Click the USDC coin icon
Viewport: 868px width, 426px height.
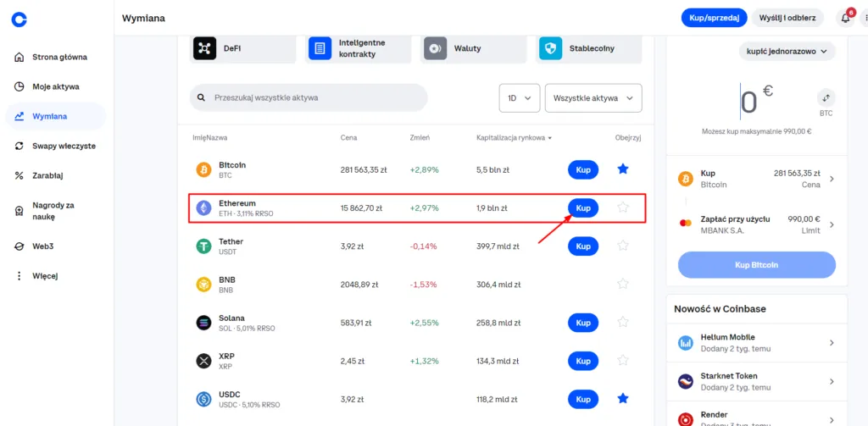(203, 399)
